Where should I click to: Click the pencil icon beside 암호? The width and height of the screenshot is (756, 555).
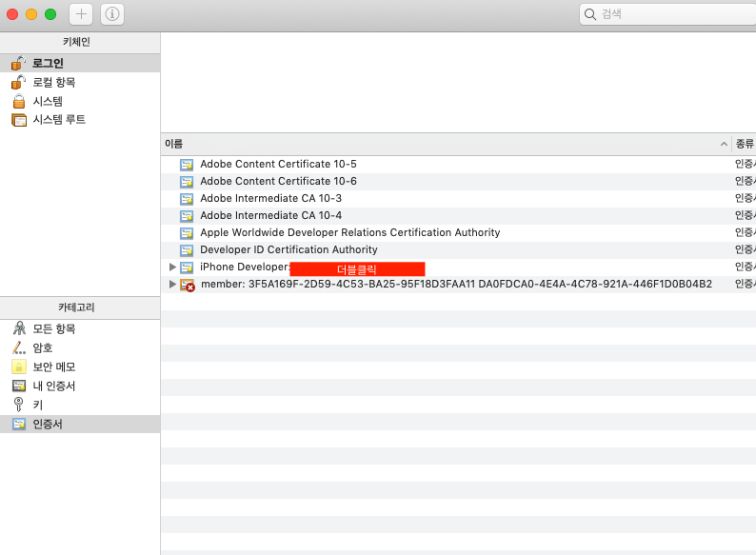[x=19, y=347]
